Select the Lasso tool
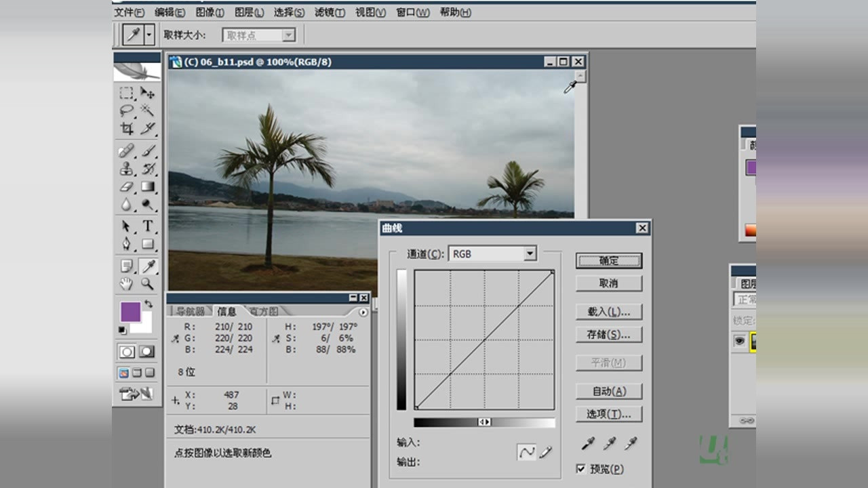Image resolution: width=868 pixels, height=488 pixels. 127,110
